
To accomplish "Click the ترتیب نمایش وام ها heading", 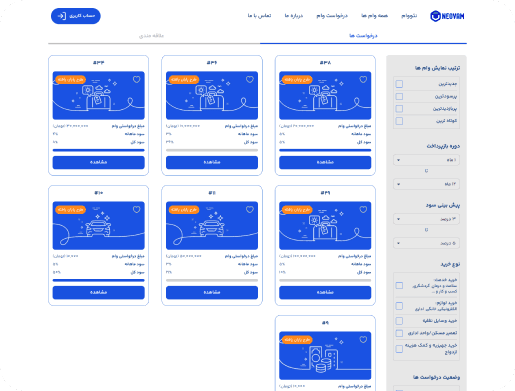I will point(437,68).
